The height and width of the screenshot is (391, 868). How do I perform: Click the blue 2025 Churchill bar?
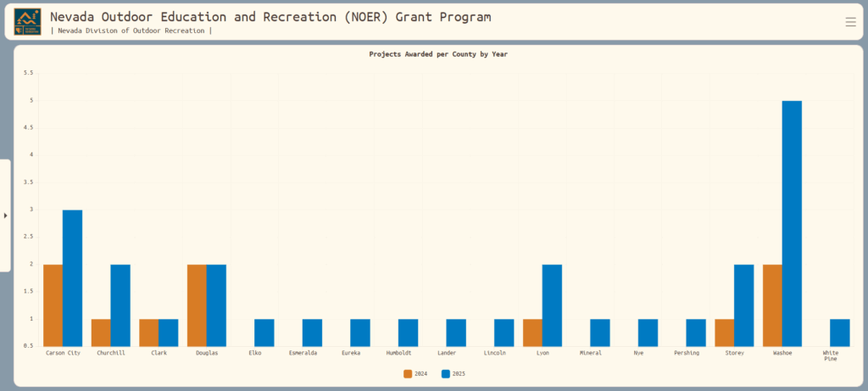(120, 305)
